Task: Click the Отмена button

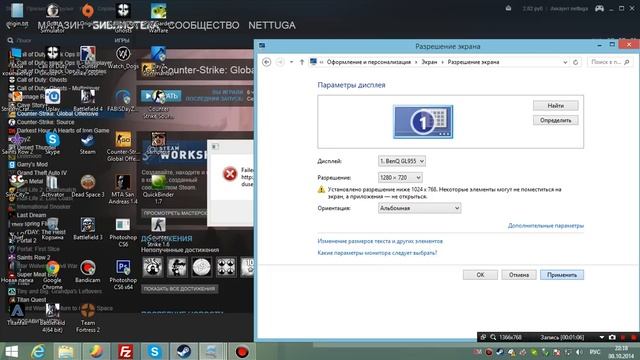Action: [x=519, y=275]
